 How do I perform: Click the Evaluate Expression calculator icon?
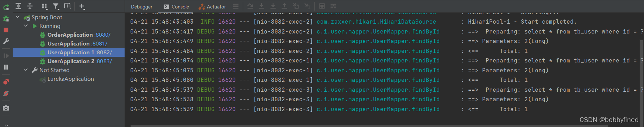click(322, 6)
